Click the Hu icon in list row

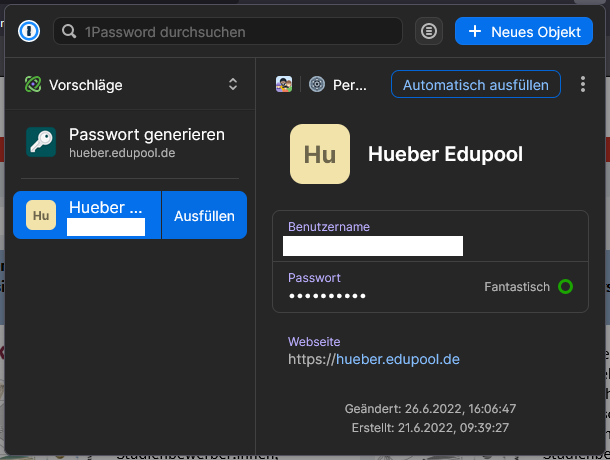click(41, 215)
